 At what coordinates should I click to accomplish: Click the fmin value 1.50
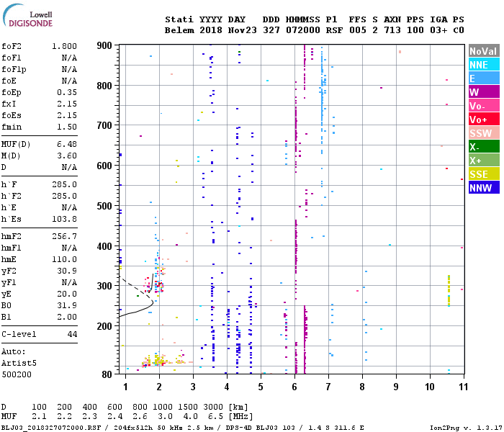[x=67, y=127]
